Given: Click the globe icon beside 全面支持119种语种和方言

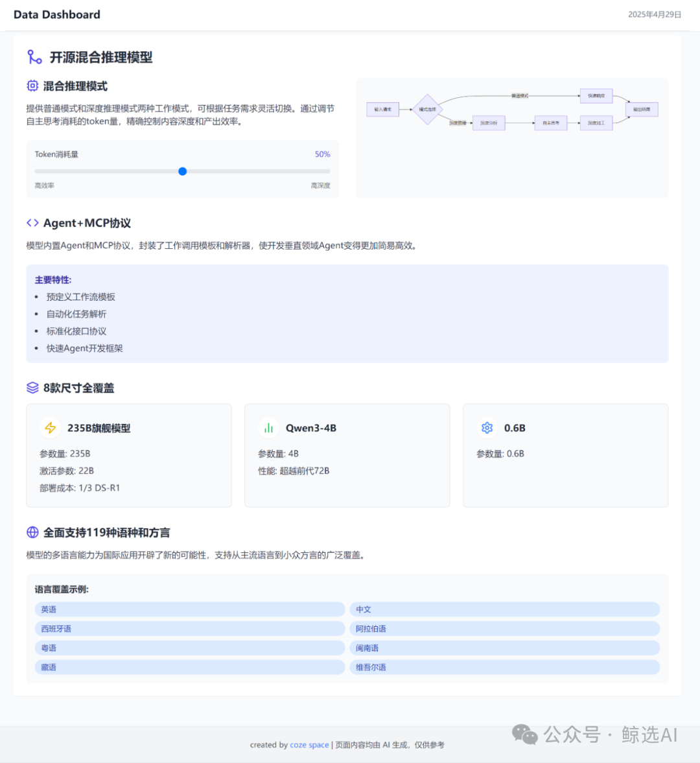Looking at the screenshot, I should [x=32, y=532].
